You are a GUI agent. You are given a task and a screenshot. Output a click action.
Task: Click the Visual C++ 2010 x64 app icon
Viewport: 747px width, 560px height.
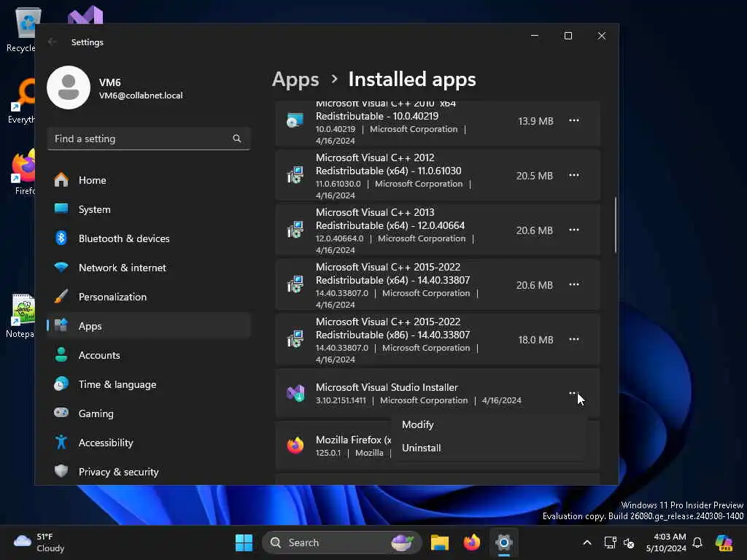click(295, 120)
